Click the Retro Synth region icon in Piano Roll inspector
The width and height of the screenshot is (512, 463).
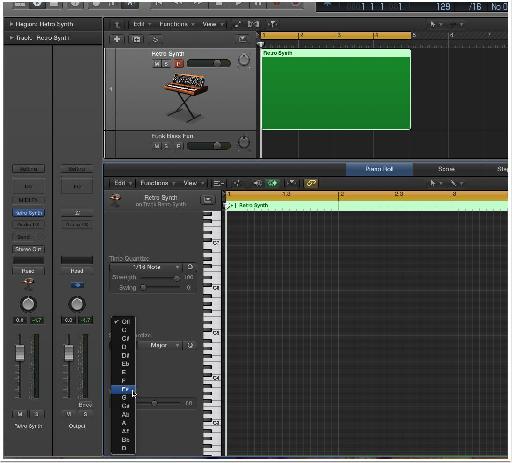pyautogui.click(x=116, y=200)
